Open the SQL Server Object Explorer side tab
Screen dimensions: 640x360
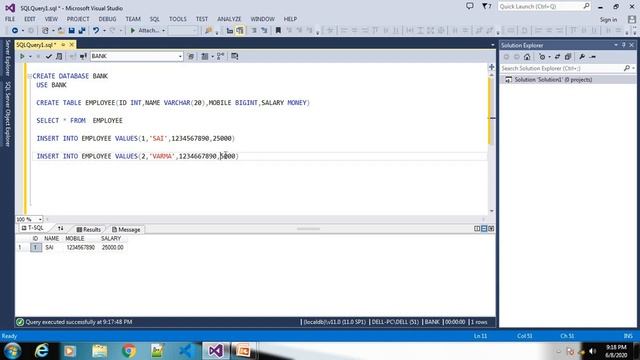(x=7, y=114)
